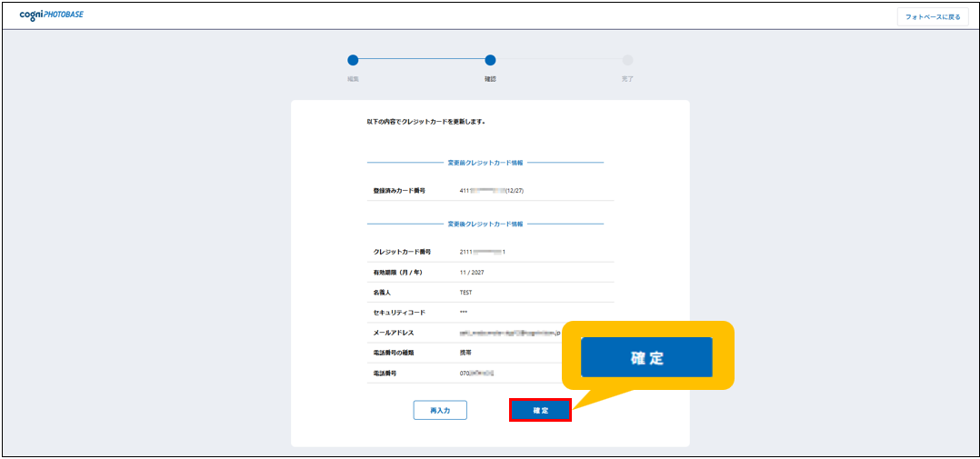Click the 編集 step circle
Screen dimensions: 980x459
coord(353,61)
